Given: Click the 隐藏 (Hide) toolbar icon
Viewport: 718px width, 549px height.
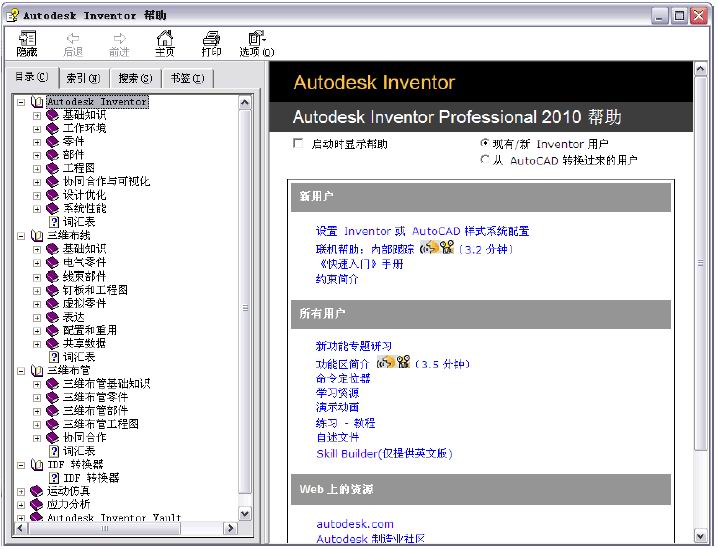Looking at the screenshot, I should 27,38.
